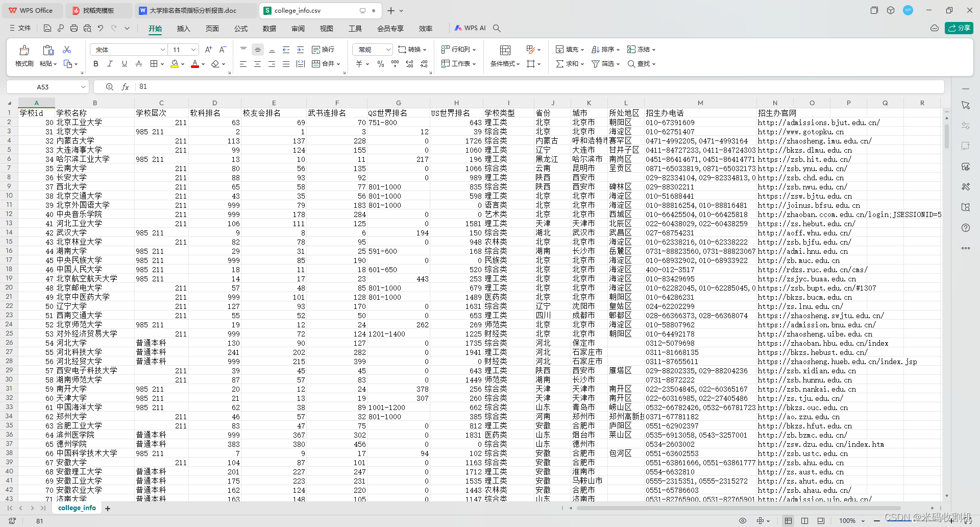The height and width of the screenshot is (527, 980).
Task: Click the WPS AI button
Action: tap(470, 28)
